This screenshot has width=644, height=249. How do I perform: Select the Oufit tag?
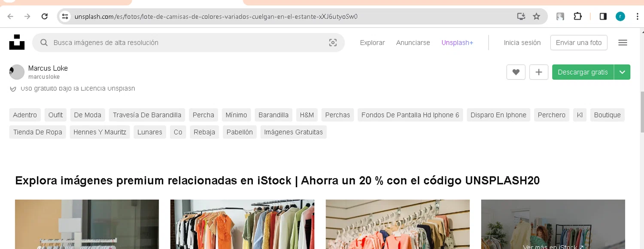pos(55,115)
